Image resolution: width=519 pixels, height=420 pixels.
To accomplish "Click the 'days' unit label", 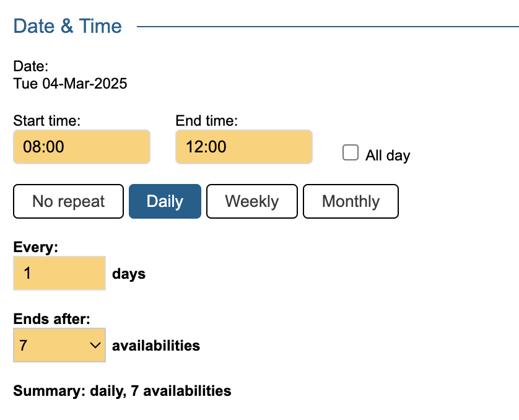I will 129,274.
